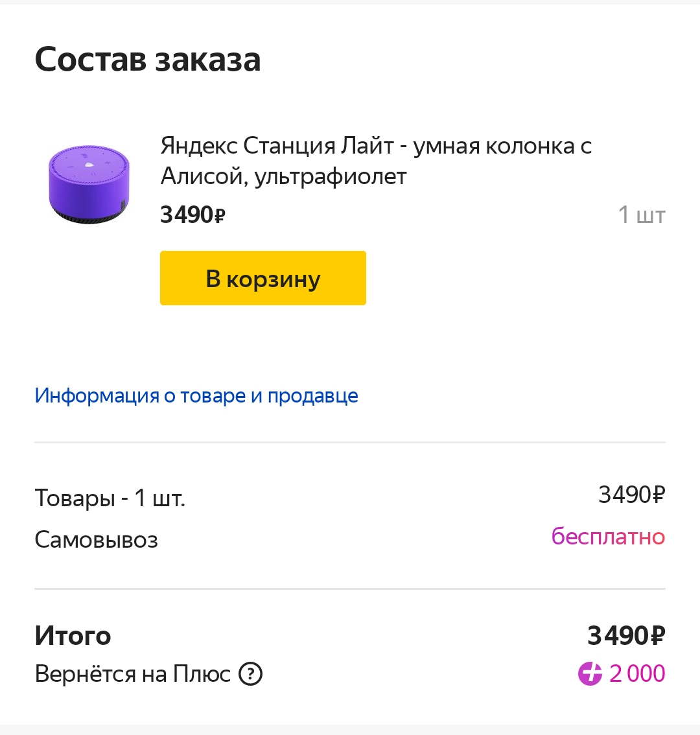Click the 2 000 Плюс points value
Image resolution: width=700 pixels, height=735 pixels.
(x=637, y=674)
